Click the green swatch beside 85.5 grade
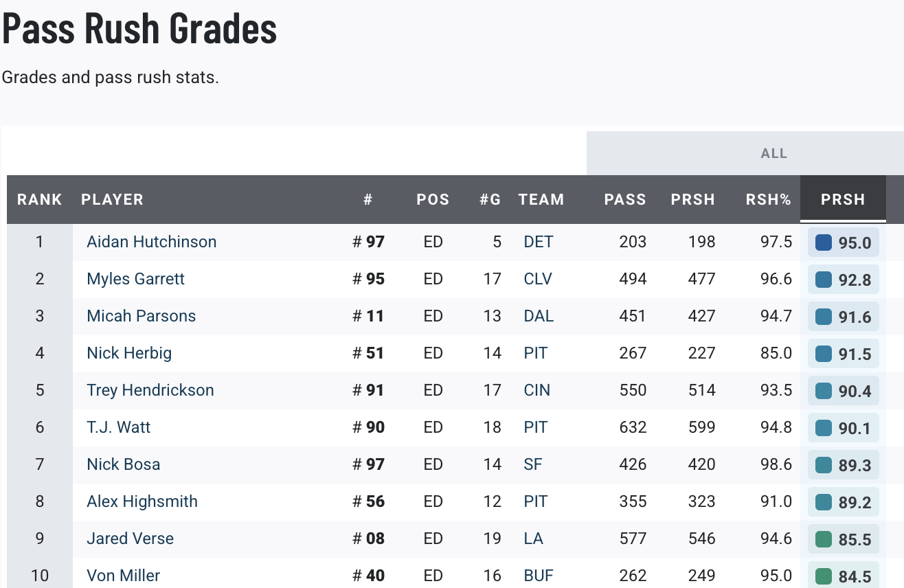 click(823, 539)
